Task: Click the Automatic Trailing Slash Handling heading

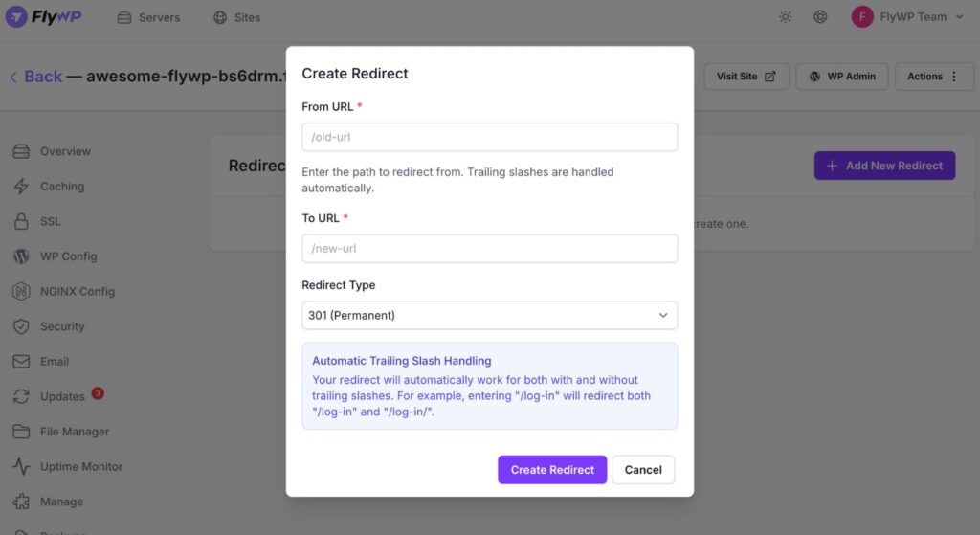Action: pos(401,361)
